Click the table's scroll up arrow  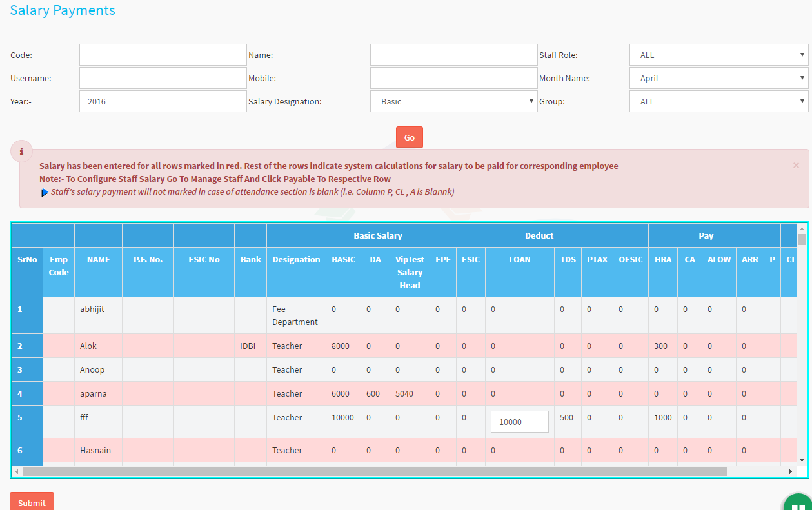[x=802, y=228]
